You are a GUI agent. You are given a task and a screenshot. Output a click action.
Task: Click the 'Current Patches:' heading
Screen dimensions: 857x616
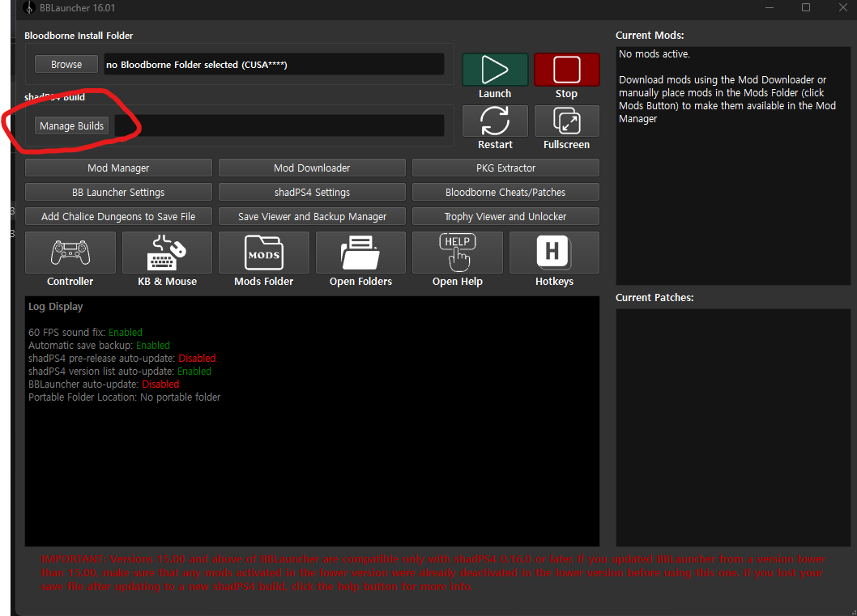[654, 298]
